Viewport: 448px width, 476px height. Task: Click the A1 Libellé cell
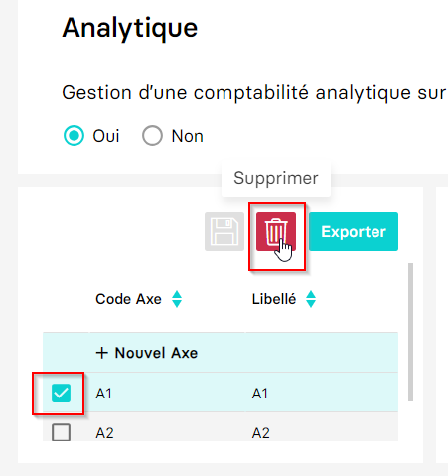[322, 394]
